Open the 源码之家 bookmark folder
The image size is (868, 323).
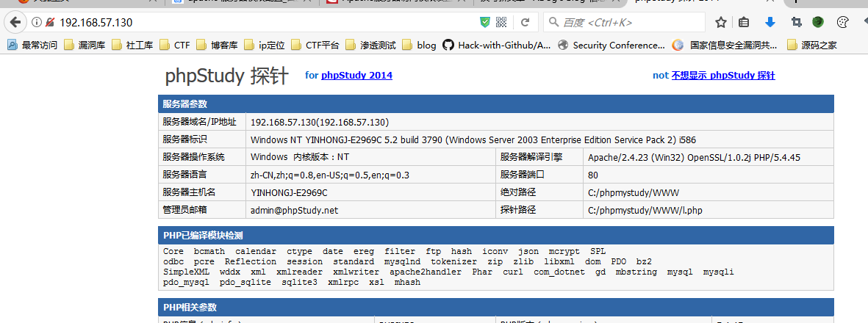pos(811,46)
